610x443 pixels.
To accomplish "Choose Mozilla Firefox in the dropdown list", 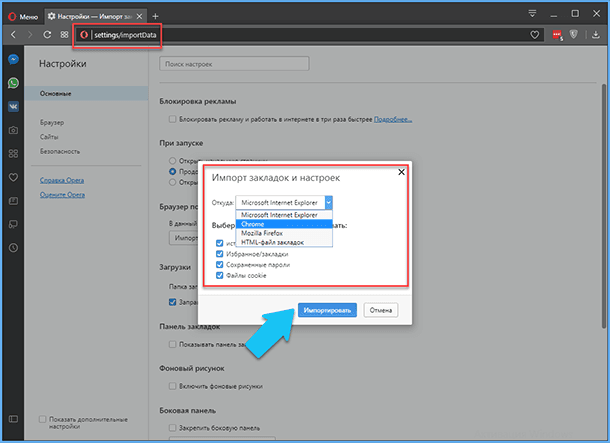I will pyautogui.click(x=284, y=233).
